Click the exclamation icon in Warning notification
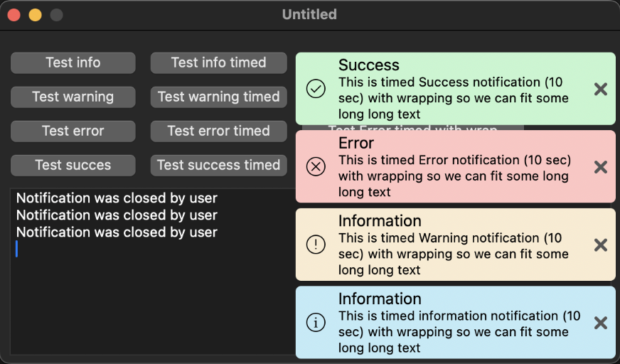The height and width of the screenshot is (364, 620). pyautogui.click(x=316, y=245)
